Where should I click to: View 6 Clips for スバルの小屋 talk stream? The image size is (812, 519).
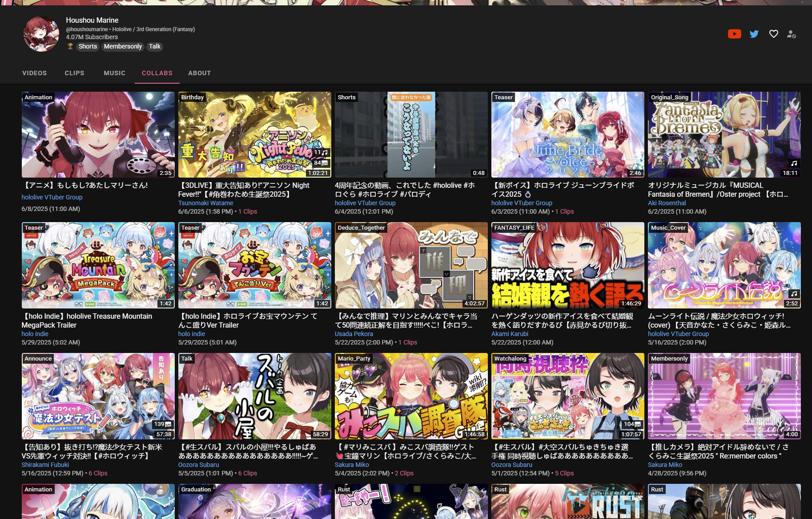[x=248, y=473]
